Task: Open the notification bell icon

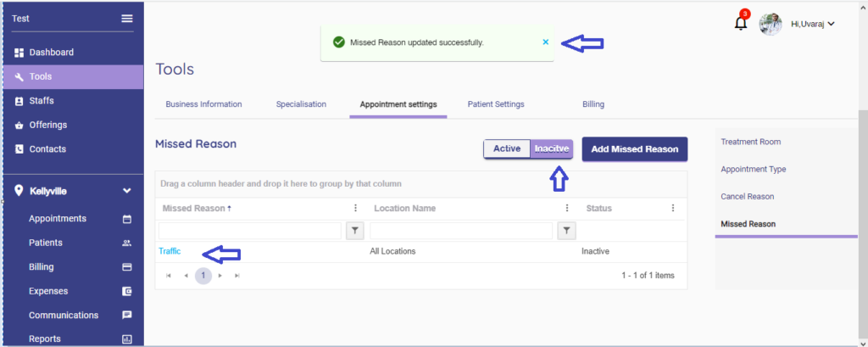Action: click(x=741, y=23)
